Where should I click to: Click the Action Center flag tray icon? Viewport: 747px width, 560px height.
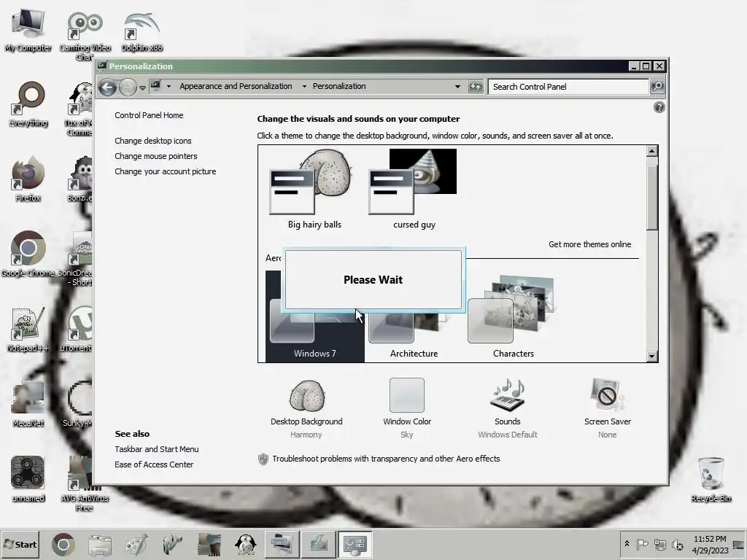[642, 544]
